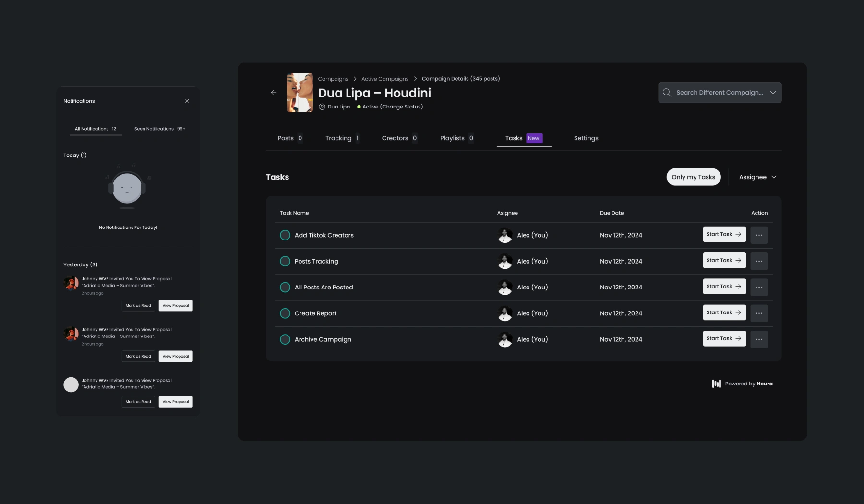Viewport: 864px width, 504px height.
Task: Open more options for Create Report
Action: [x=759, y=313]
